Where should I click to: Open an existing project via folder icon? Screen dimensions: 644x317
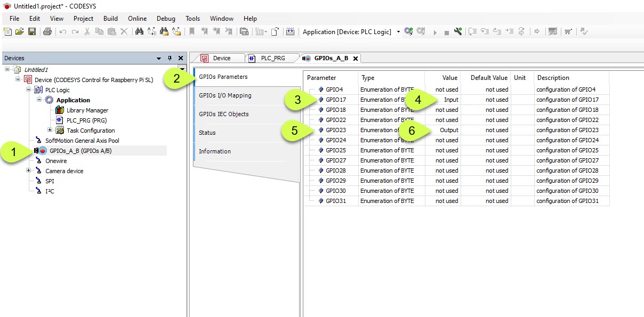(x=20, y=32)
